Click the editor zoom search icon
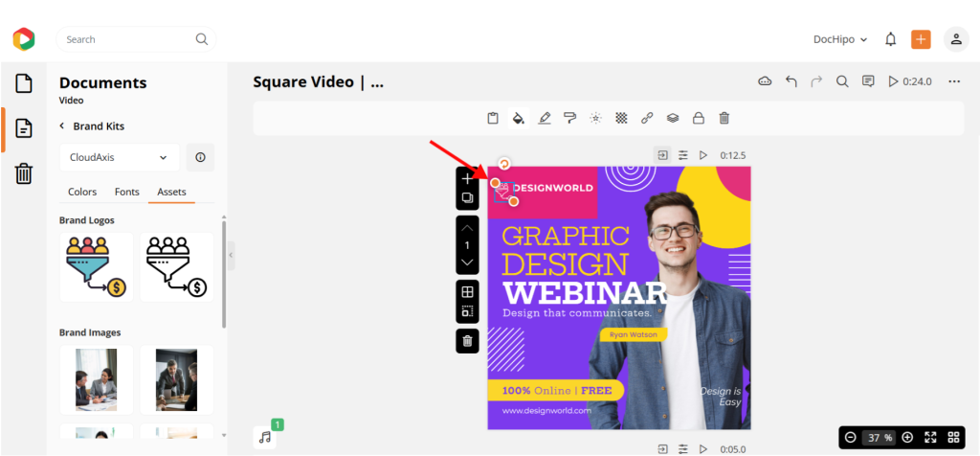This screenshot has width=980, height=456. [842, 81]
